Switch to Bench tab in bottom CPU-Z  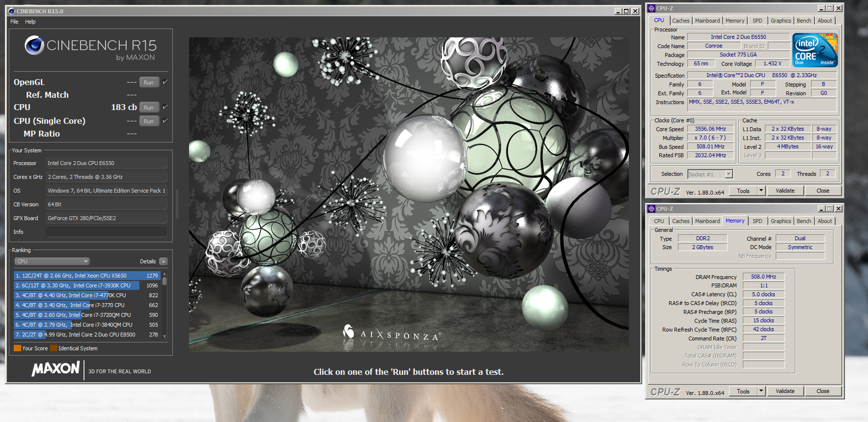pos(804,221)
